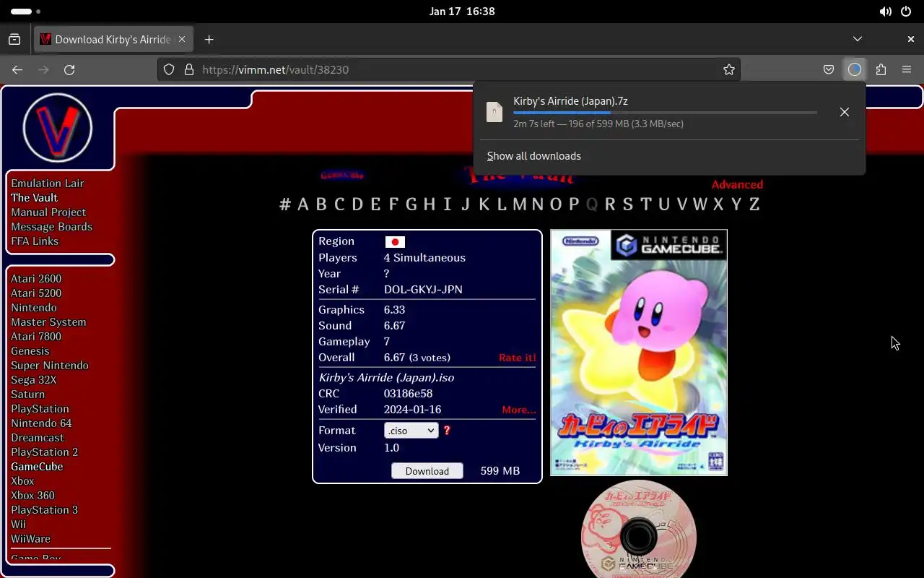Click the download filename in the popup
Screen dimensions: 924x578
[570, 101]
